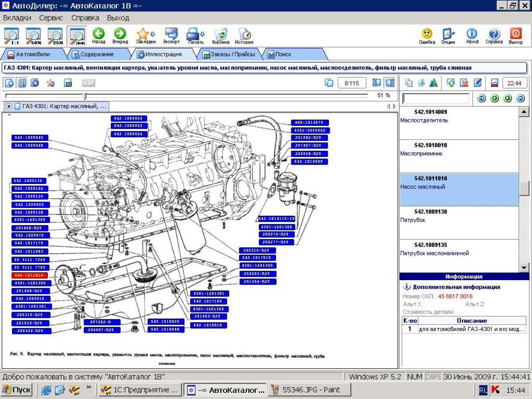Click the font letter A icon
532x399 pixels.
[434, 83]
